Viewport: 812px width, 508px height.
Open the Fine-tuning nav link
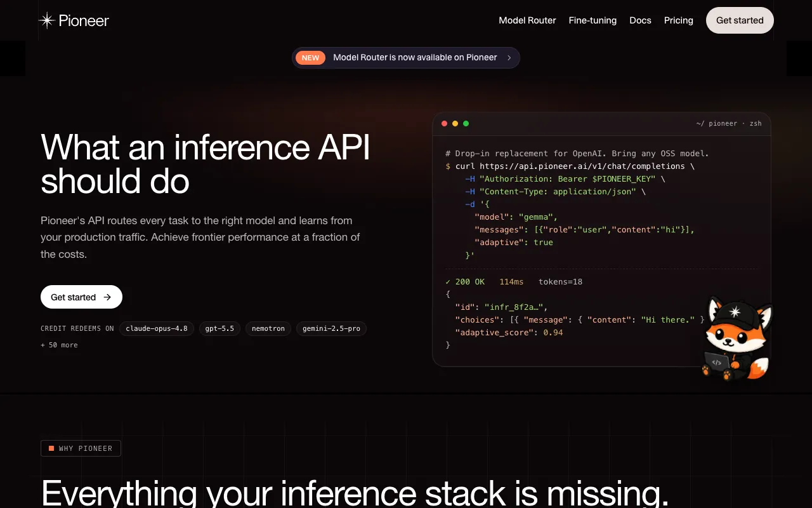point(593,20)
